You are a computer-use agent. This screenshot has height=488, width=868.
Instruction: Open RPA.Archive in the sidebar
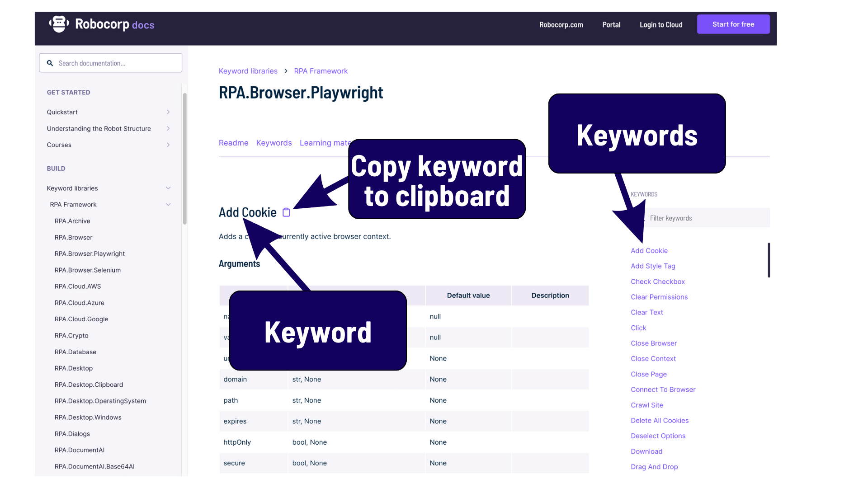(x=72, y=221)
